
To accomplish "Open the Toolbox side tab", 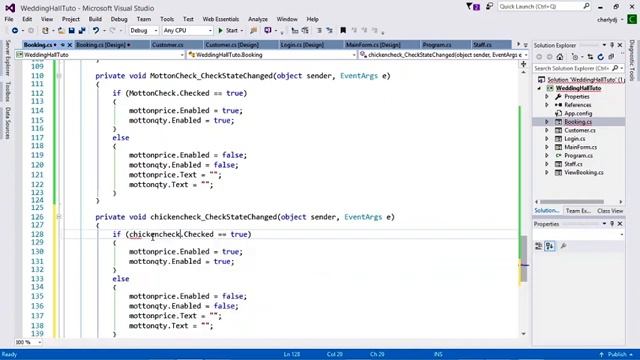I will click(7, 91).
